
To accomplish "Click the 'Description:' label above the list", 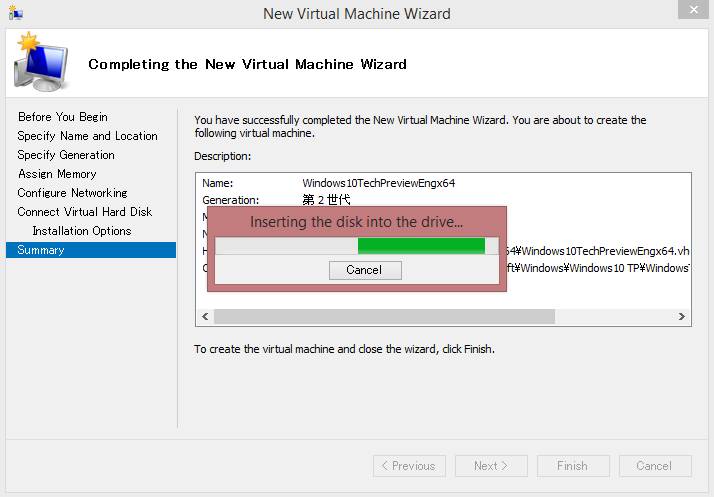I will [x=223, y=156].
